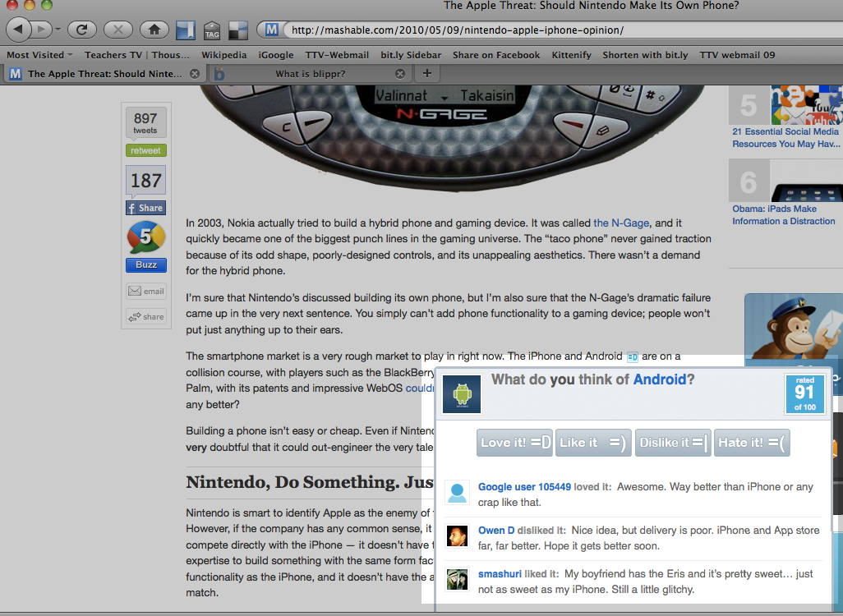Viewport: 843px width, 616px height.
Task: Open Obama: iPads Make Information a Distraction
Action: (x=783, y=215)
